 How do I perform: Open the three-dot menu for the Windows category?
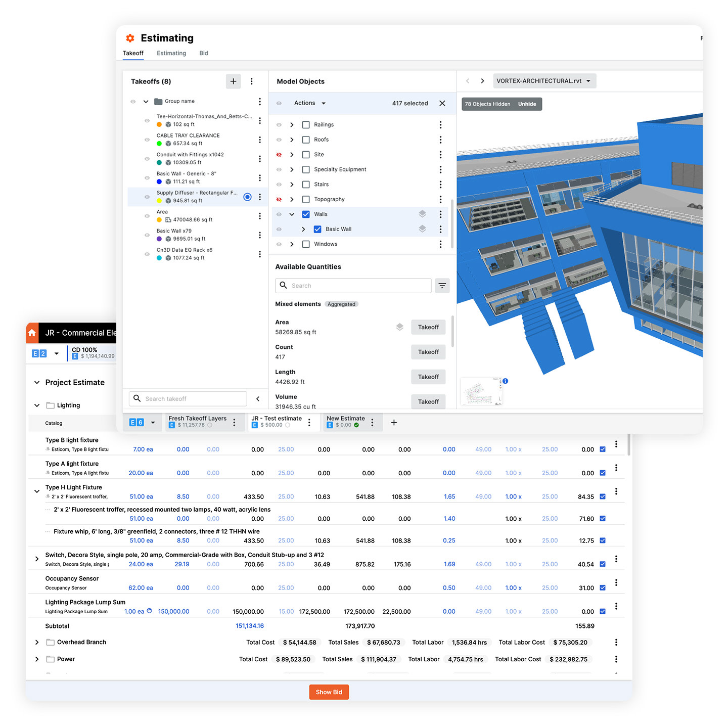pos(440,244)
